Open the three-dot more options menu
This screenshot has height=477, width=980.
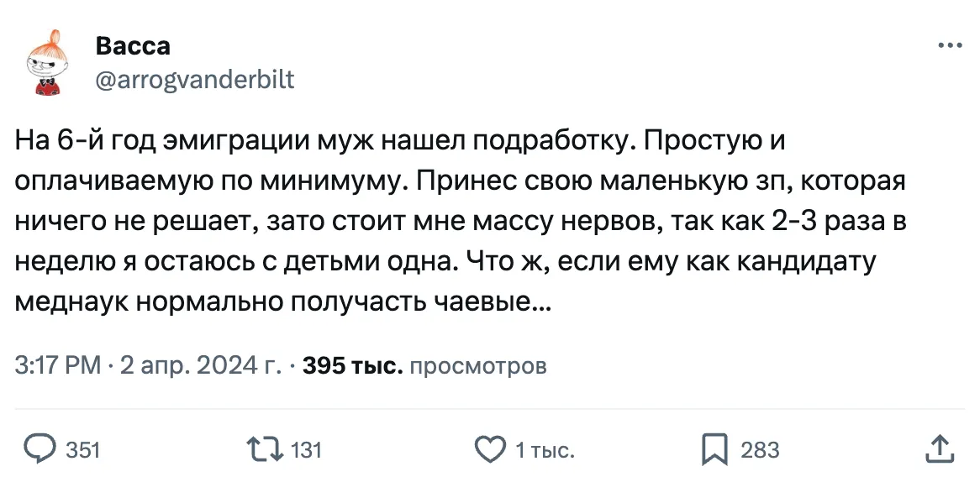point(949,46)
